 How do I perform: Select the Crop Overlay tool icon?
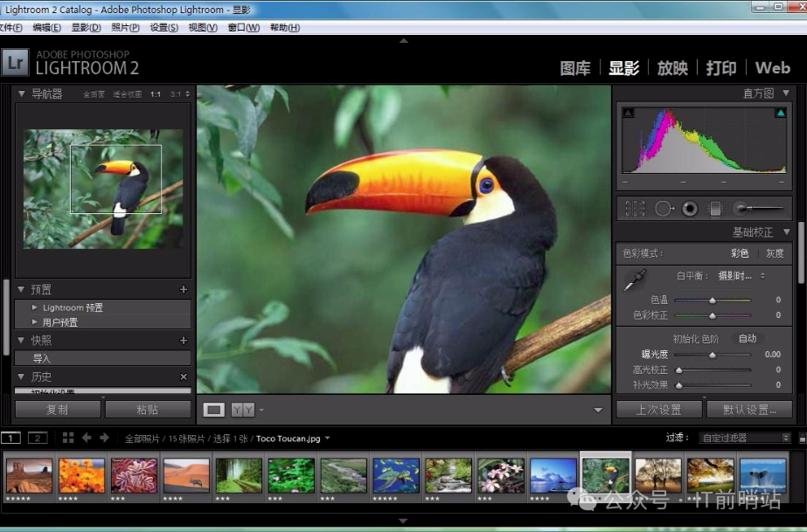point(635,209)
